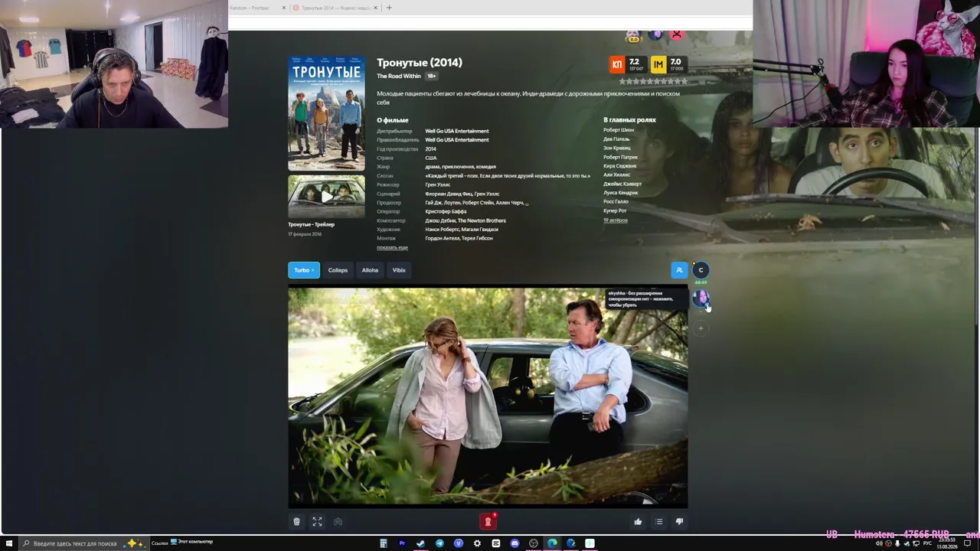This screenshot has width=980, height=551.
Task: Rate the movie using the star row
Action: pyautogui.click(x=653, y=81)
